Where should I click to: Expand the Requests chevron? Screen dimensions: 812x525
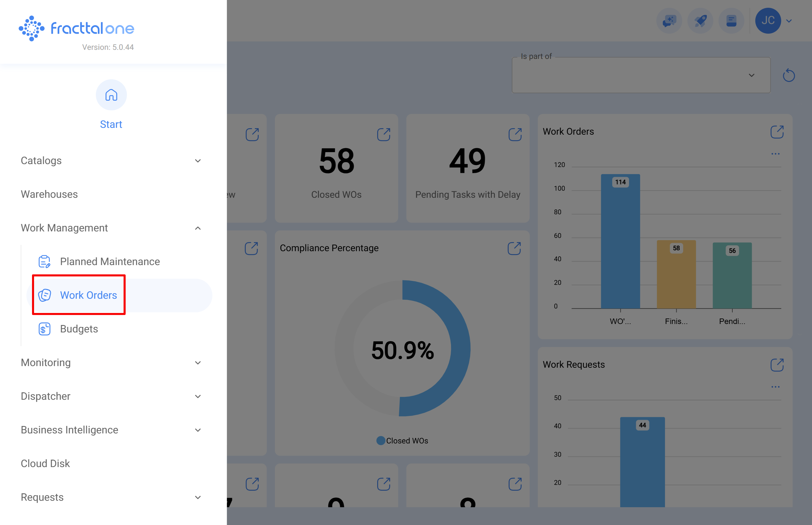coord(198,497)
